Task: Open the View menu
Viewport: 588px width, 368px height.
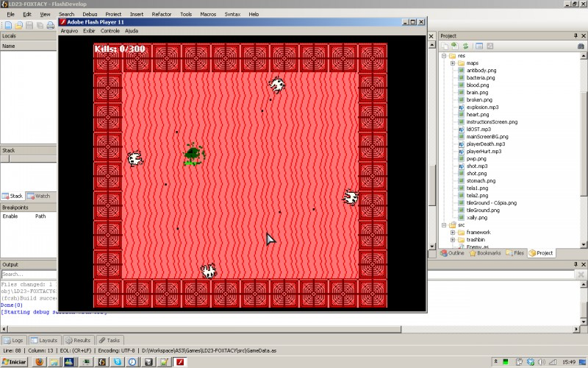Action: [45, 14]
